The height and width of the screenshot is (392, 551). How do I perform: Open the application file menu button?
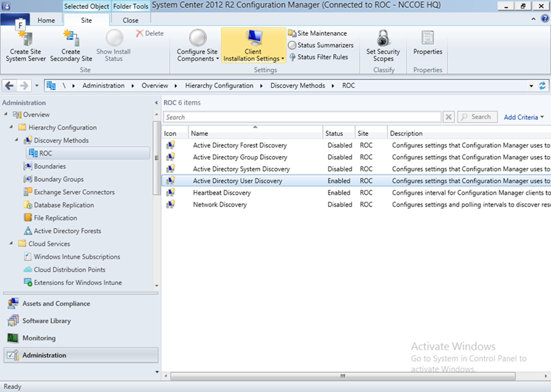tap(15, 20)
